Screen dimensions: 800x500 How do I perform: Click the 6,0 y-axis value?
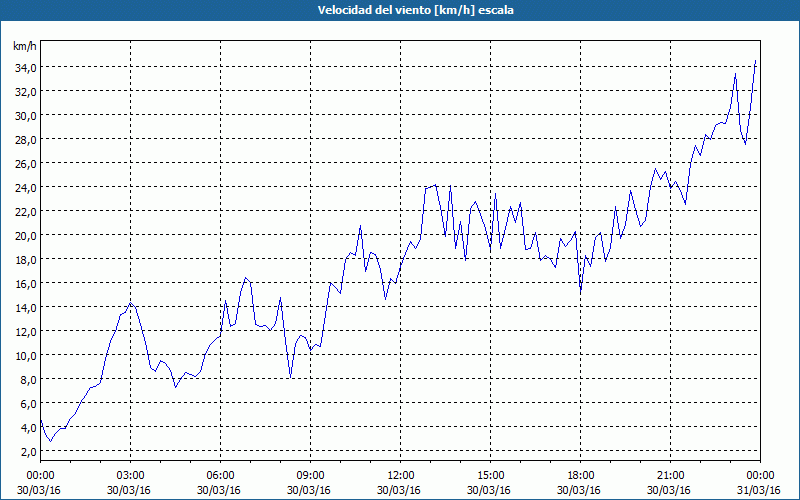click(27, 403)
